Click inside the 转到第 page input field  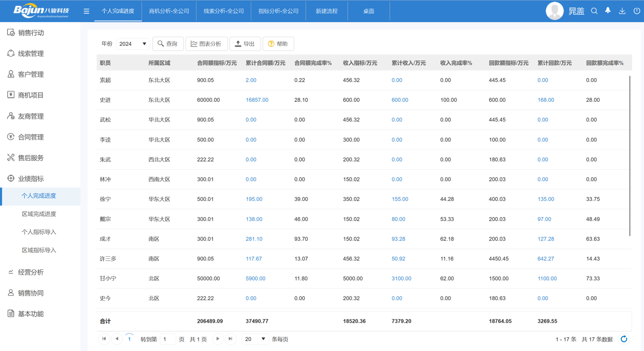(x=167, y=339)
